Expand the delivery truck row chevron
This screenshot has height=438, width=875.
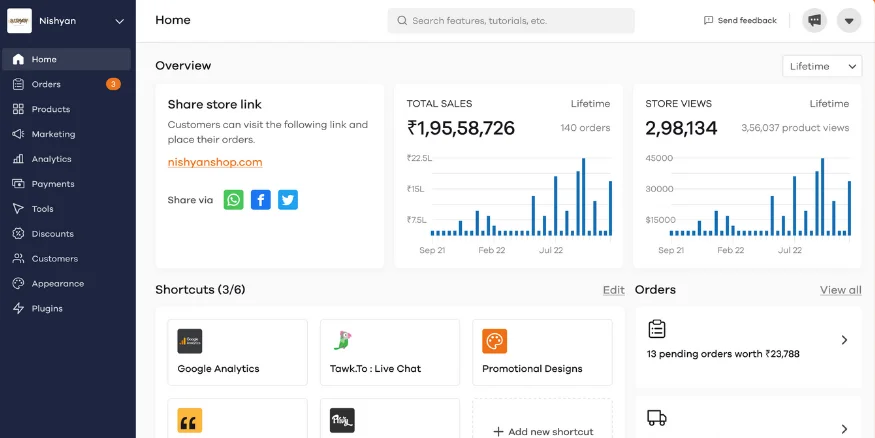(x=844, y=429)
